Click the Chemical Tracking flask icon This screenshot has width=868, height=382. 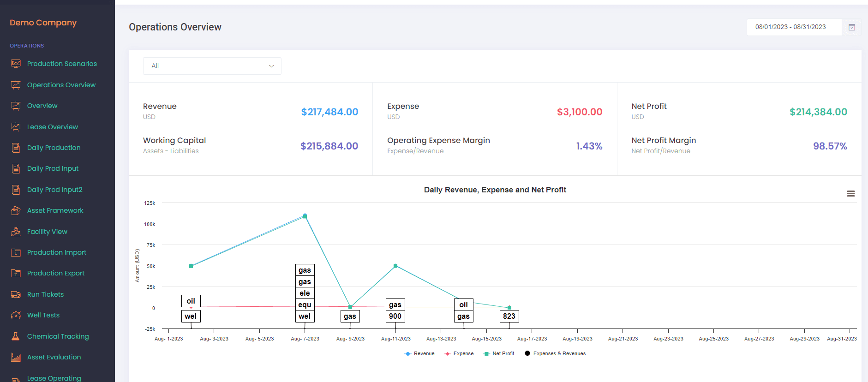[16, 336]
